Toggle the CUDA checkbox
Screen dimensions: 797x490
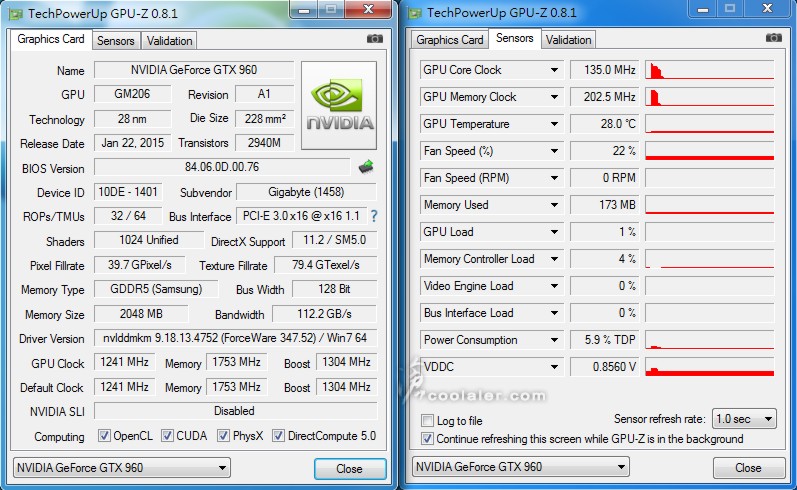(x=167, y=436)
